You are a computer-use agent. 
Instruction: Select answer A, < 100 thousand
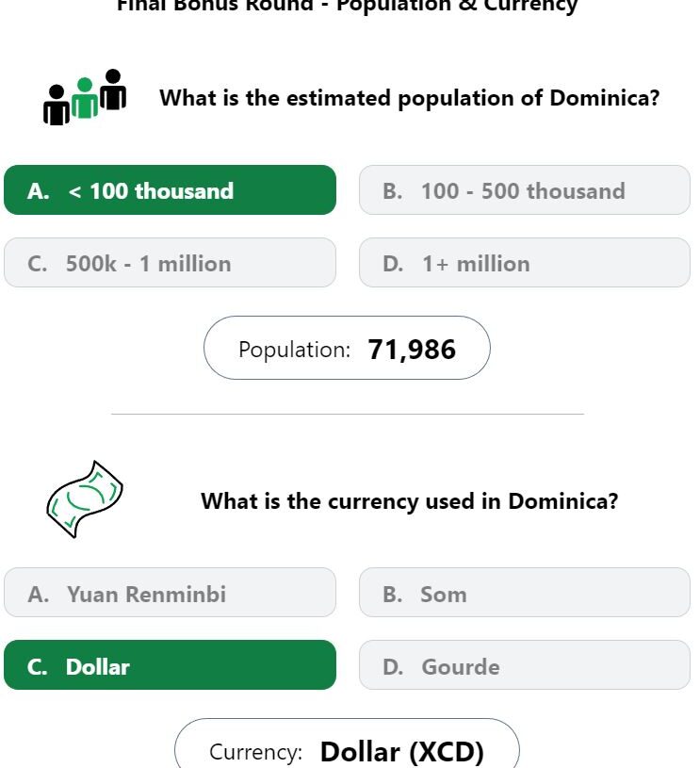pyautogui.click(x=170, y=190)
